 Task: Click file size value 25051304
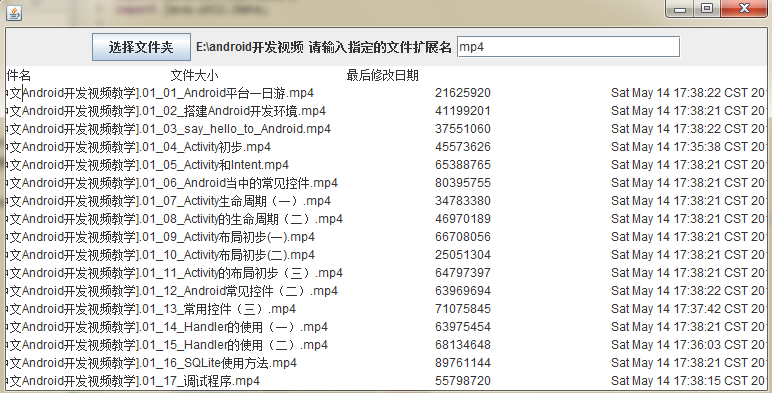(x=463, y=255)
